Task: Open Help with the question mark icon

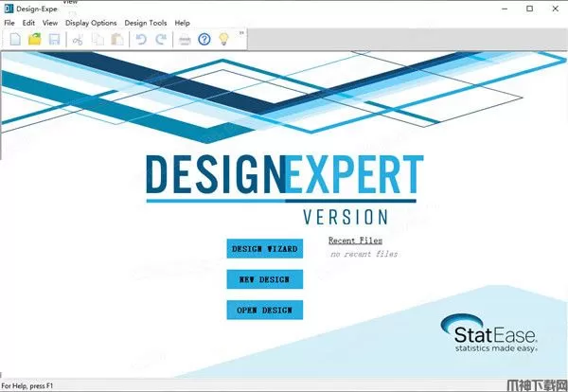Action: [204, 39]
